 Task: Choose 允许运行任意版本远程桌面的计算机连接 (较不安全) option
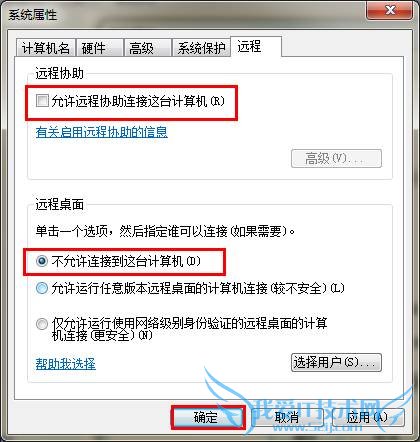pos(42,288)
